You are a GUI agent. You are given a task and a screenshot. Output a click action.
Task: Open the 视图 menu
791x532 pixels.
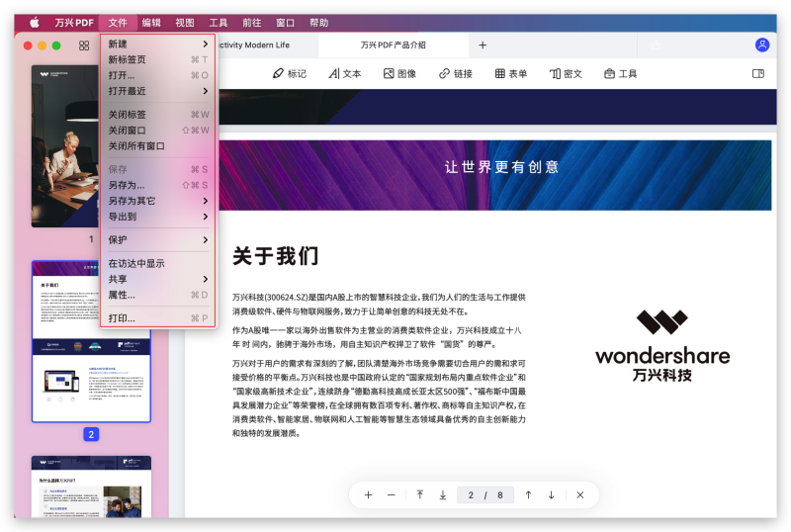[x=185, y=23]
